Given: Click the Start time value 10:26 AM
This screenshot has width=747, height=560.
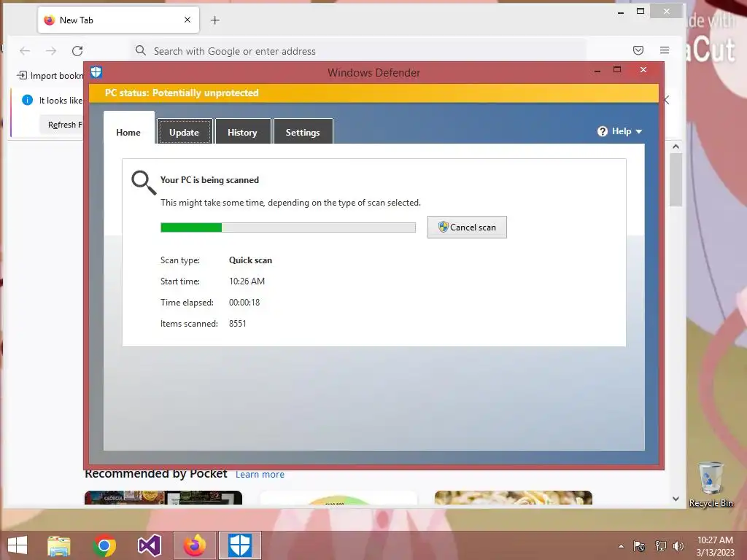Looking at the screenshot, I should (x=247, y=281).
